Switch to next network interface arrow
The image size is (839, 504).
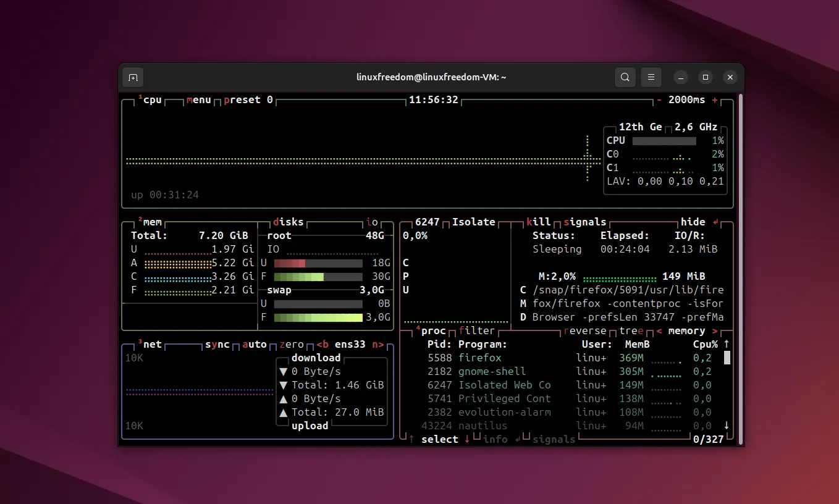click(x=377, y=345)
